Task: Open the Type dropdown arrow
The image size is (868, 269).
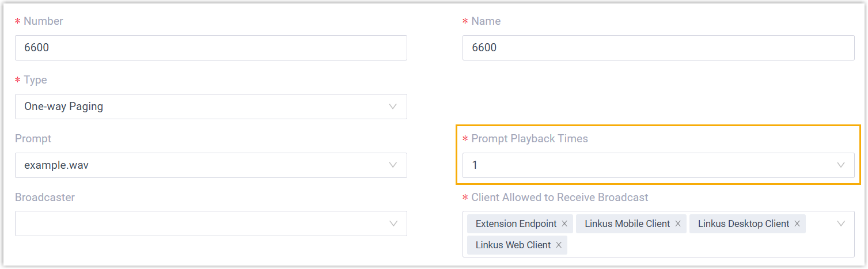Action: tap(393, 107)
